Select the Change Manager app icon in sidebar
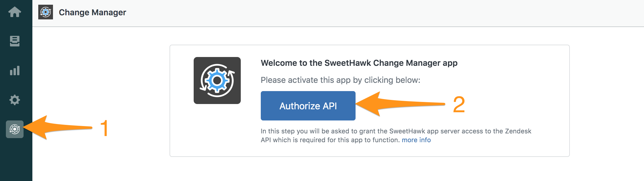 click(15, 129)
